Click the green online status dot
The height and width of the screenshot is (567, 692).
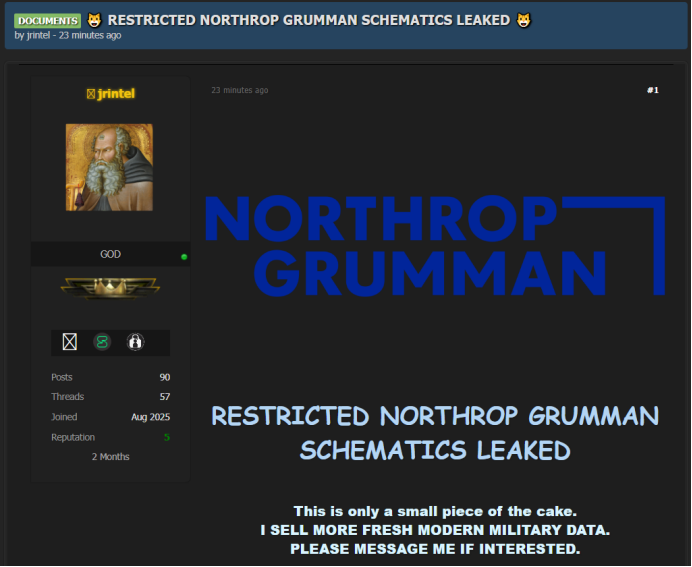click(x=184, y=257)
